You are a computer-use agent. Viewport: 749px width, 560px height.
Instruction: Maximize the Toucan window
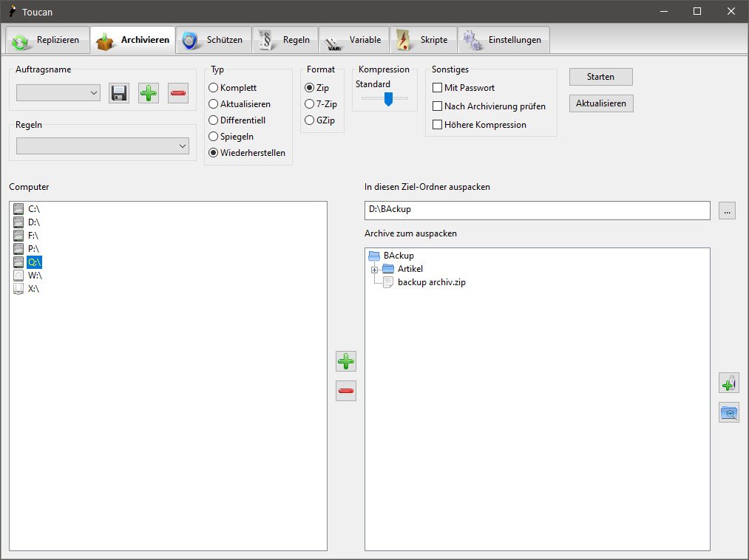tap(697, 12)
